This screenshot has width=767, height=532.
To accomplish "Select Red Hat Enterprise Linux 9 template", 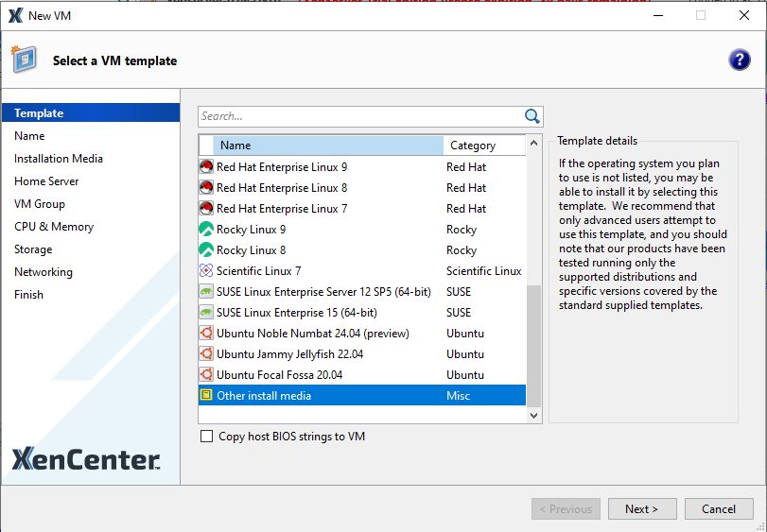I will pos(362,167).
